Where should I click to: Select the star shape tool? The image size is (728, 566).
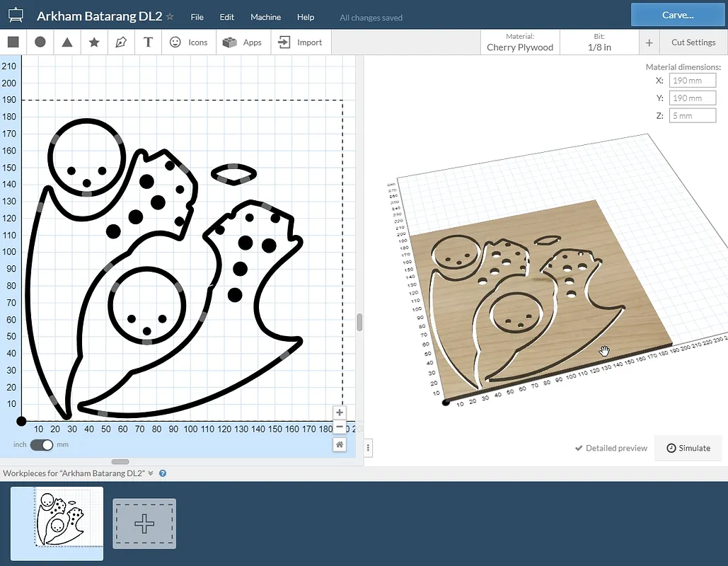pos(94,42)
